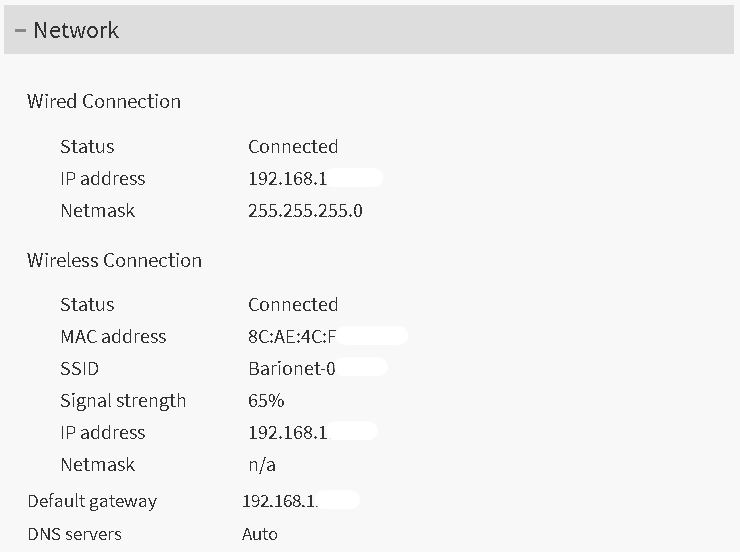
Task: Click the DNS servers label
Action: [74, 534]
